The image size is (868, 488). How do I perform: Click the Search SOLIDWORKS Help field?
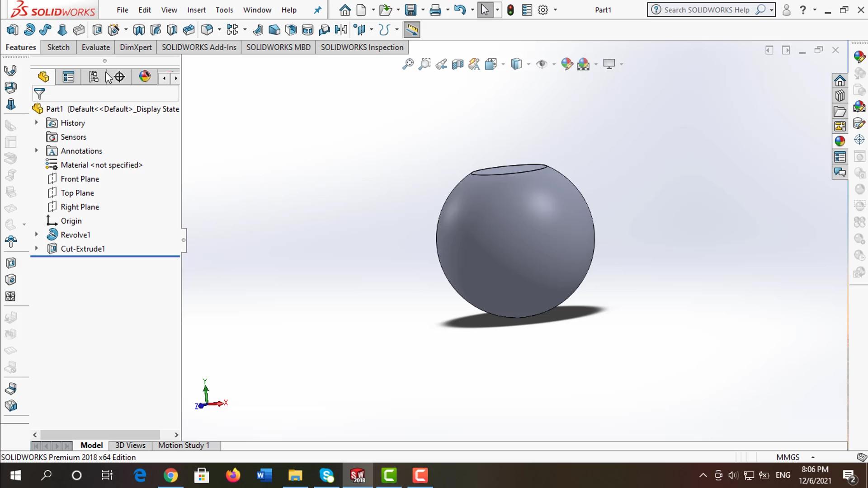click(706, 10)
